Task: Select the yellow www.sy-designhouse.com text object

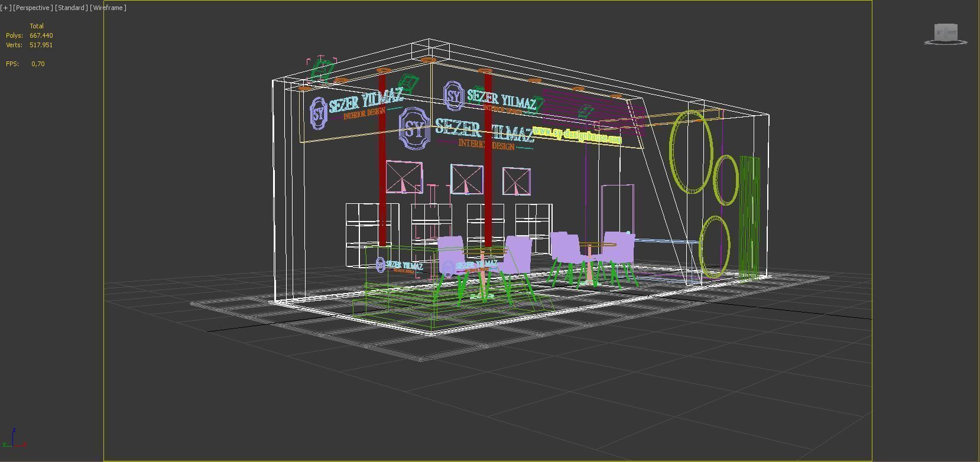Action: coord(577,135)
